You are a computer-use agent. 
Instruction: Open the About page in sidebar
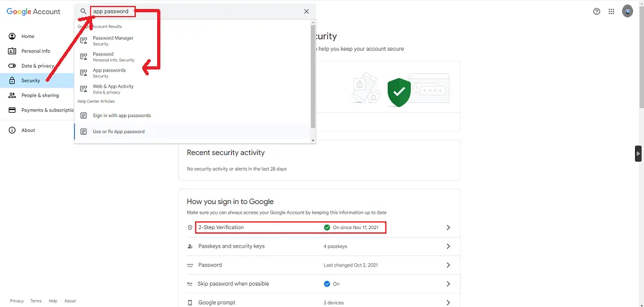click(x=28, y=130)
